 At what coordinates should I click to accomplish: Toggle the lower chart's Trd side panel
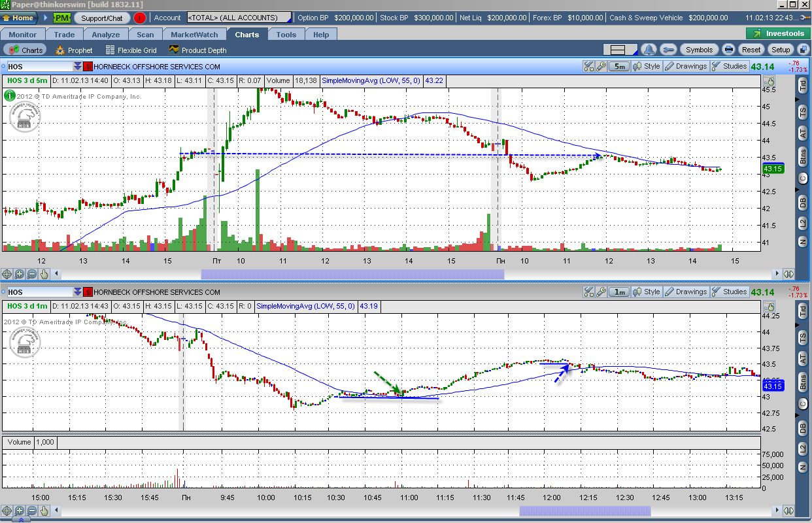[803, 311]
